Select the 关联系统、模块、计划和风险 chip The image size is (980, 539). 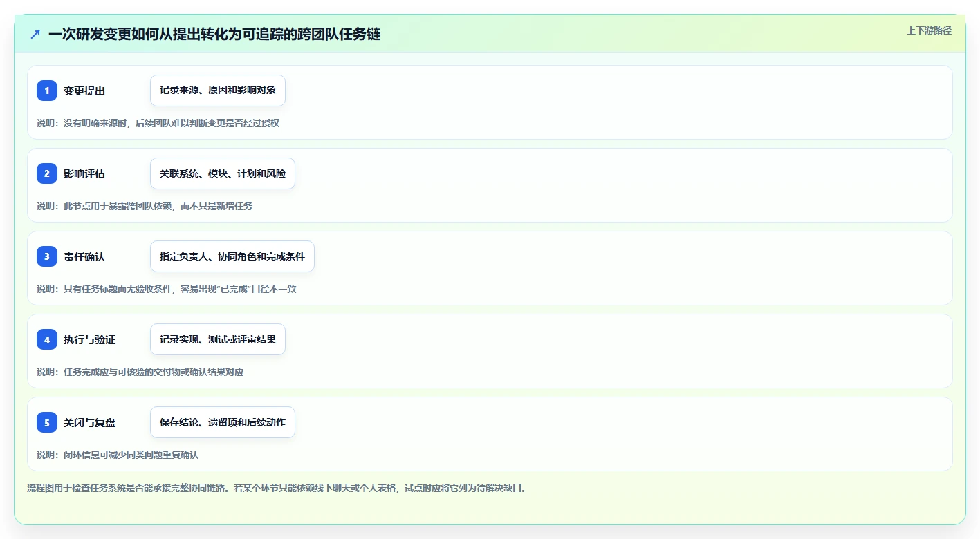tap(223, 173)
